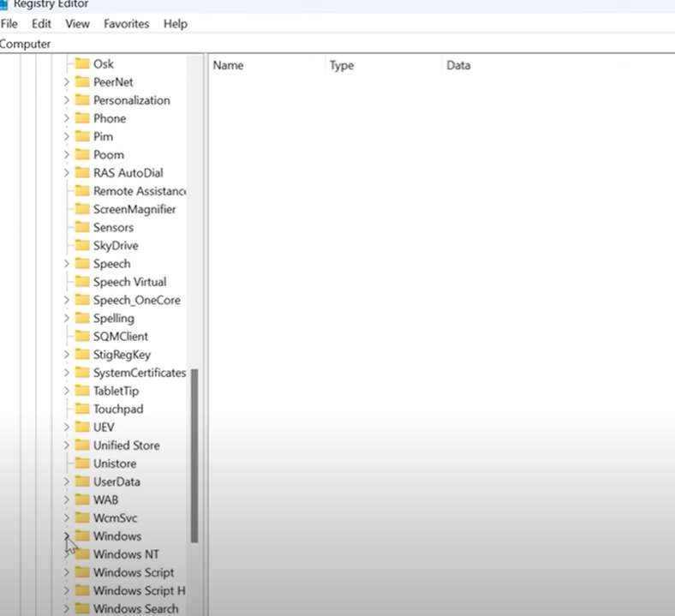The width and height of the screenshot is (675, 616).
Task: Click the Personalization folder icon
Action: [x=81, y=100]
